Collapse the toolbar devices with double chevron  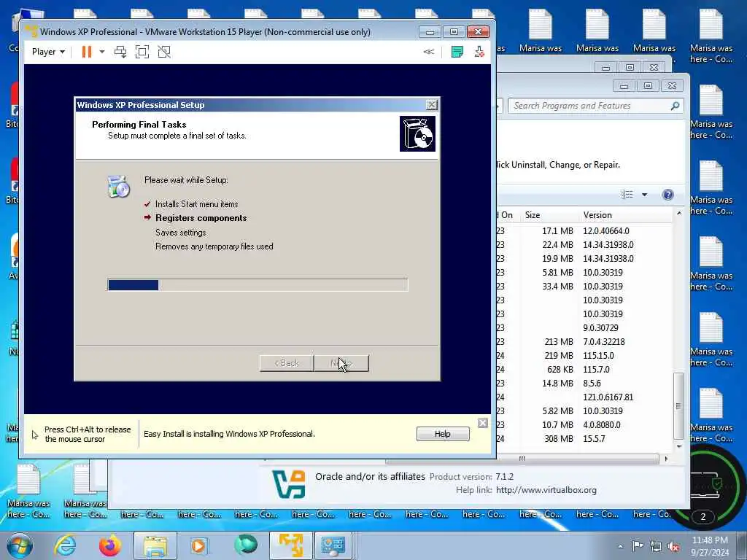pyautogui.click(x=429, y=52)
